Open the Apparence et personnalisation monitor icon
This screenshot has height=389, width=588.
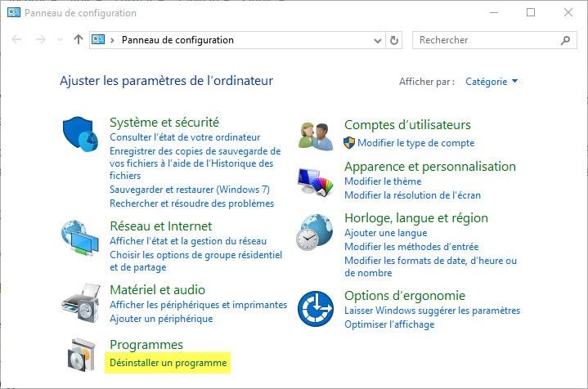316,181
